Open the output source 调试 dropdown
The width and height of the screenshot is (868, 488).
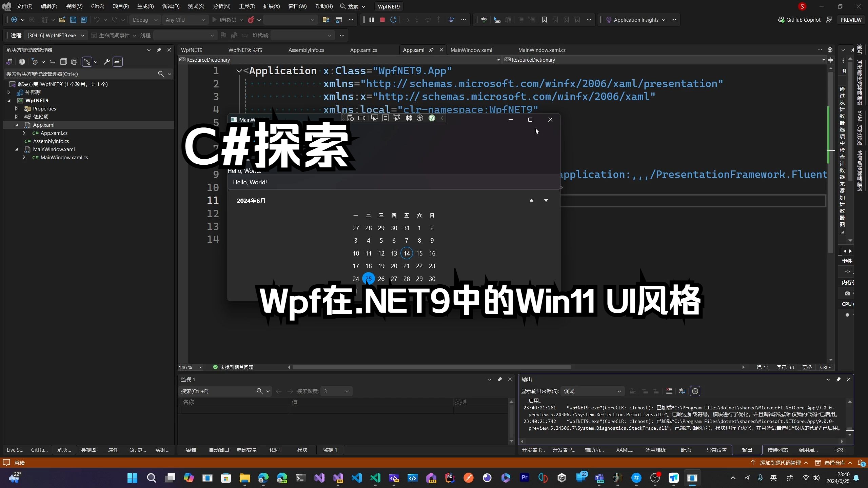point(592,391)
